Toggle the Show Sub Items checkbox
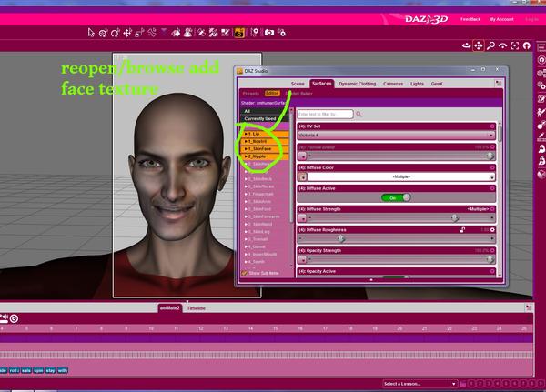 click(245, 273)
